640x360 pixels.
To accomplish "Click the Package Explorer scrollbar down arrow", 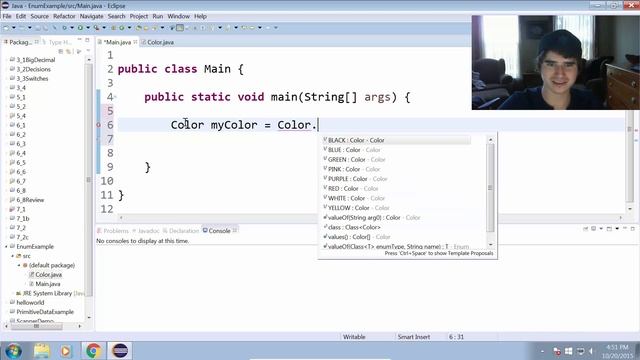I will point(89,318).
